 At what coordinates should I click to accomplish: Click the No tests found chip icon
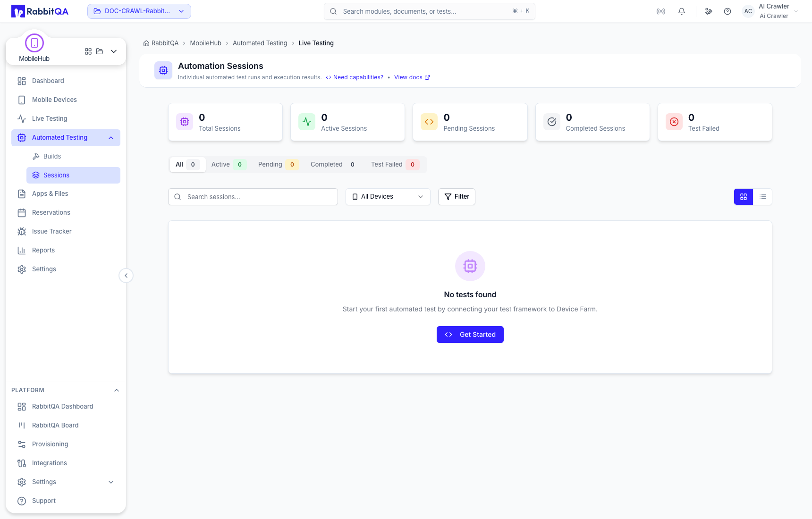point(470,266)
